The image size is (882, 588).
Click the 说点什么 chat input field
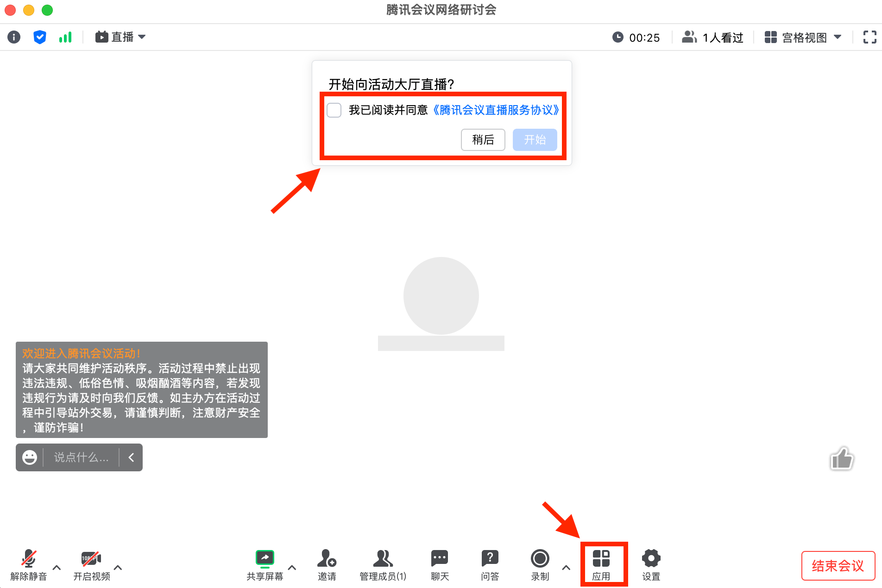coord(82,457)
